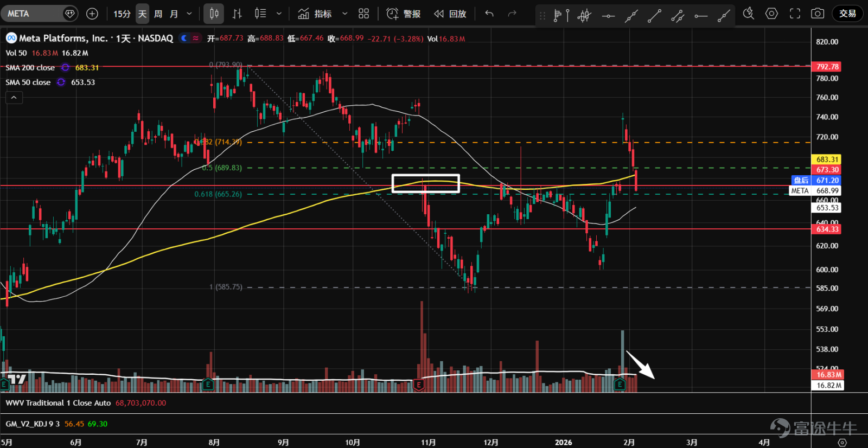Click the WWV Traditional indicator legend
868x448 pixels.
pos(58,403)
